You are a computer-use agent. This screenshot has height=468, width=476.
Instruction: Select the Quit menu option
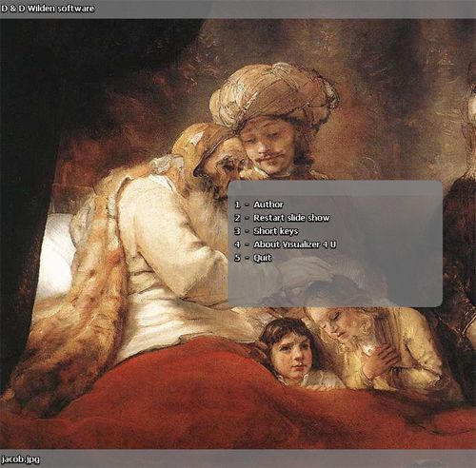pyautogui.click(x=262, y=258)
